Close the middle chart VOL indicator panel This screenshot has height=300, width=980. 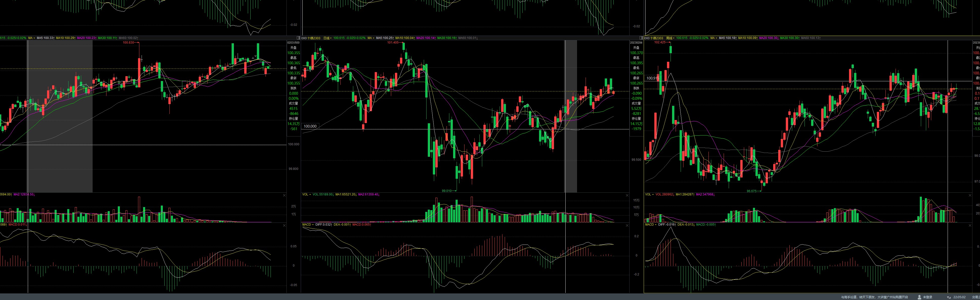click(x=627, y=195)
